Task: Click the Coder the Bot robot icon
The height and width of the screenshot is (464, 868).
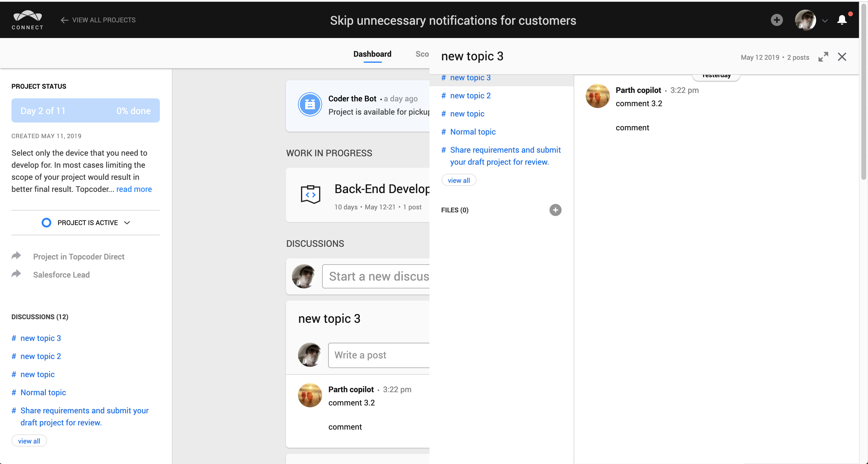Action: 310,104
